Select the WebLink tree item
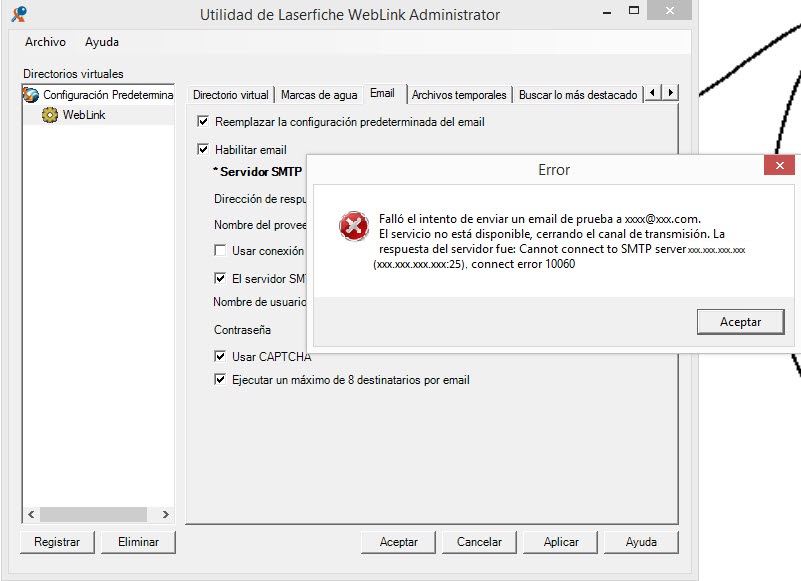This screenshot has height=581, width=801. coord(84,115)
